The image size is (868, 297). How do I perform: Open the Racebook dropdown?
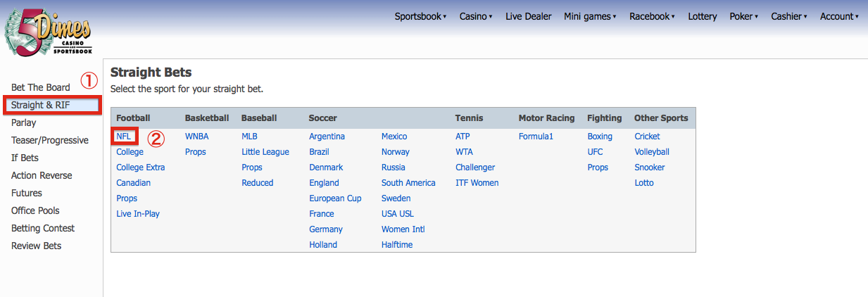click(652, 16)
